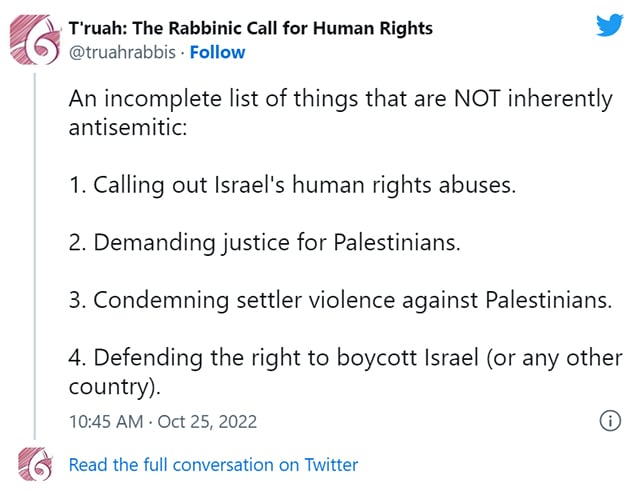
Task: Click the word 'Twitter' in bottom link
Action: point(331,465)
